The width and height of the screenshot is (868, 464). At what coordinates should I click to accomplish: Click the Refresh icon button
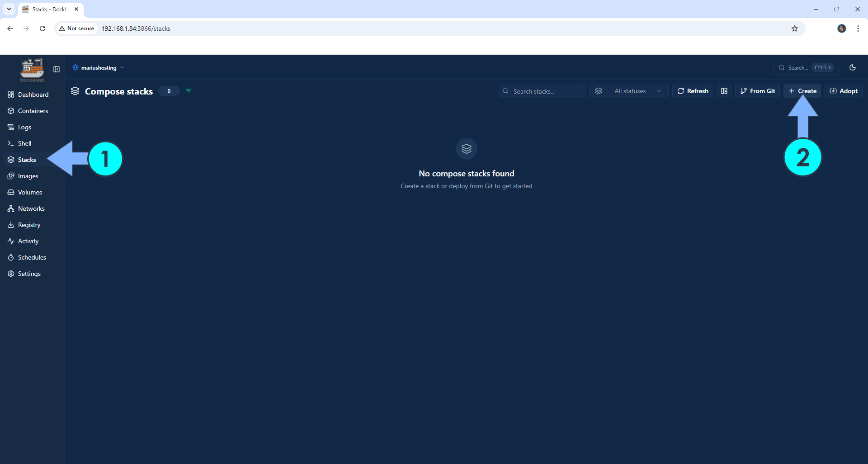coord(681,91)
